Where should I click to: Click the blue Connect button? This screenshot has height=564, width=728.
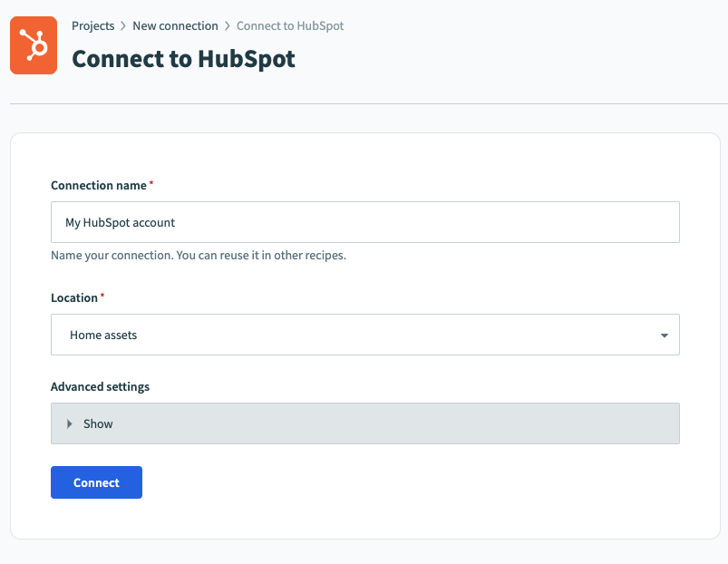97,482
